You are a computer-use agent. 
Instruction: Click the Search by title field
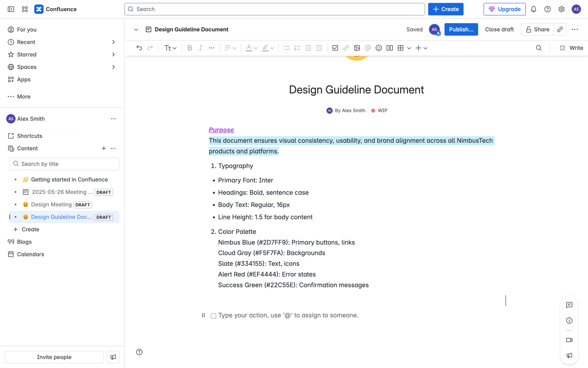point(64,164)
